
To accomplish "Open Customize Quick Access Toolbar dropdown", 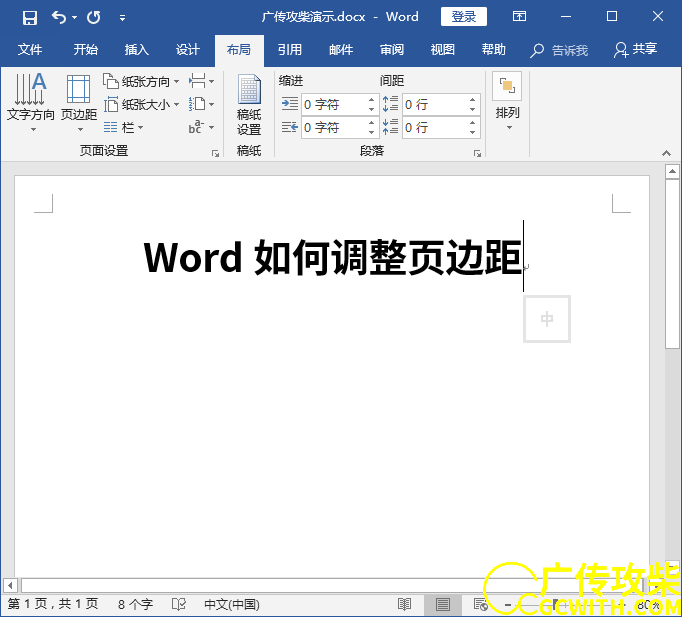I will click(x=123, y=18).
